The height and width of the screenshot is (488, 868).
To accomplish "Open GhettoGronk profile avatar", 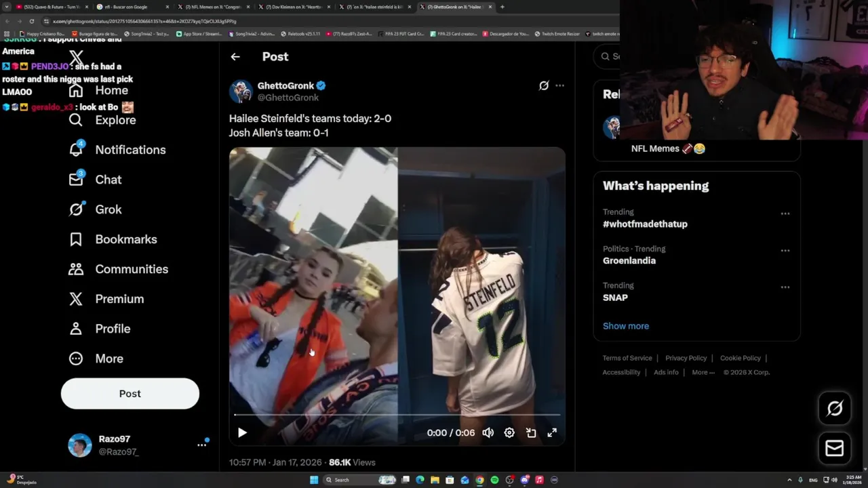I will tap(241, 91).
